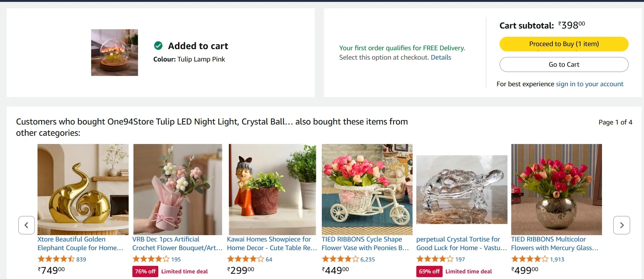Open VRB Dec Artificial Crochet Flower title
644x279 pixels.
click(177, 243)
